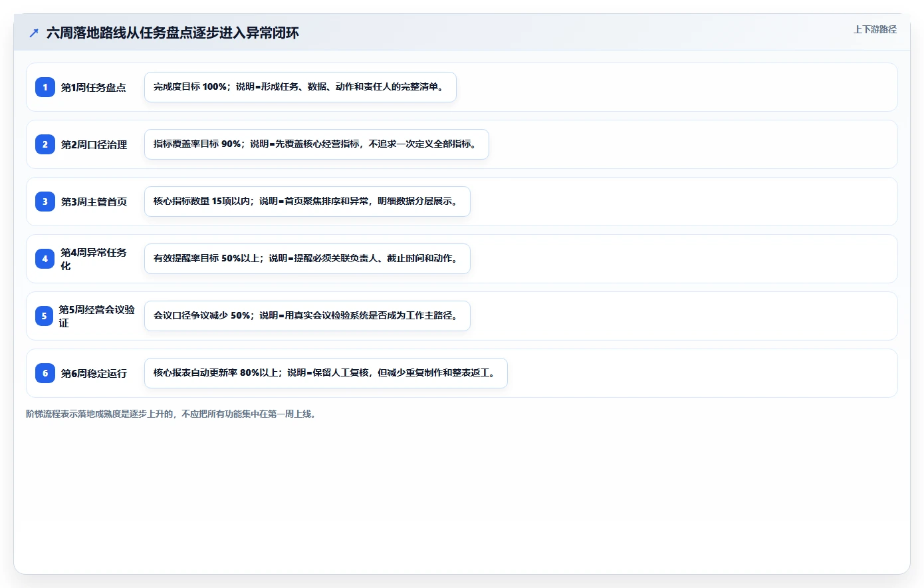Click the 核心报表自动更新率 80%以上 description box
Viewport: 924px width, 588px height.
pyautogui.click(x=326, y=373)
